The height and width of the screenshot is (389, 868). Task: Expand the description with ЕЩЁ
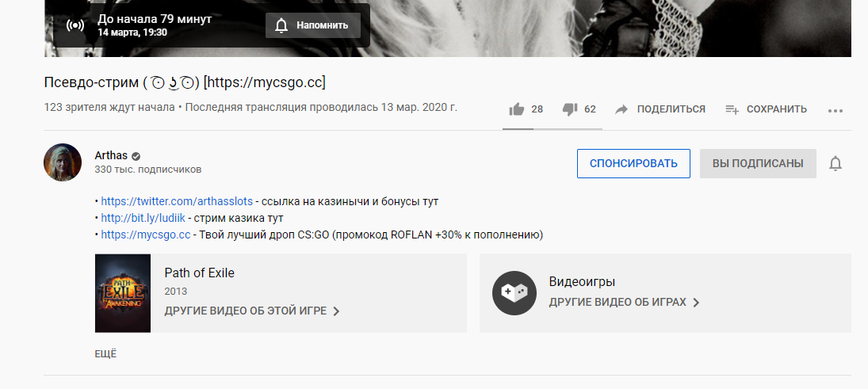click(x=105, y=354)
